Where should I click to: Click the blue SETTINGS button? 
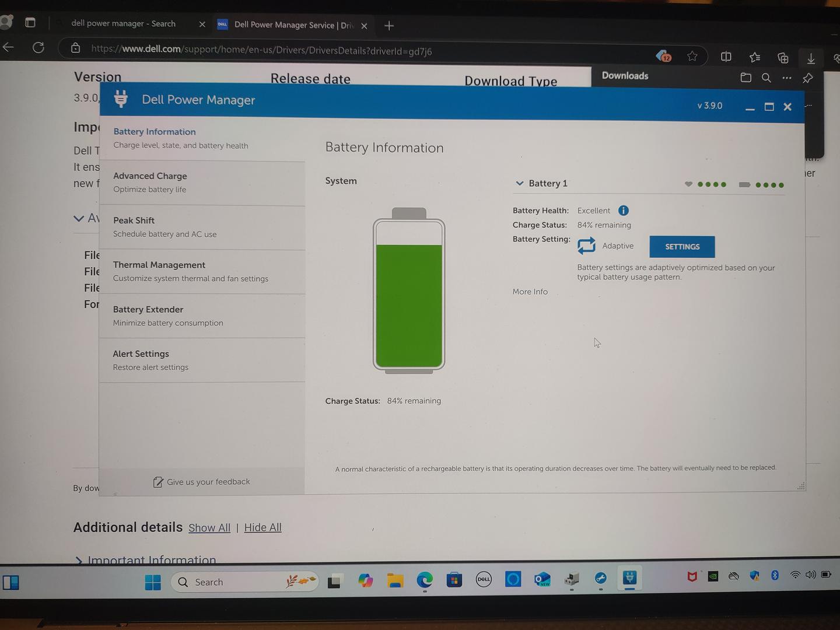tap(682, 247)
